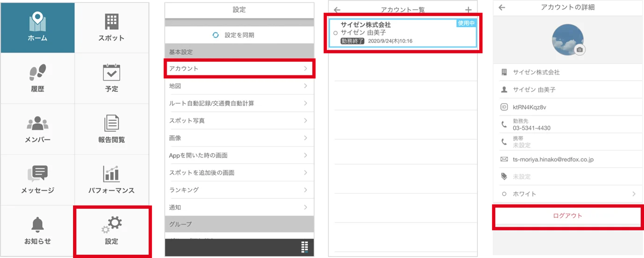
Task: Open the スポット写真 settings entry
Action: coord(239,120)
